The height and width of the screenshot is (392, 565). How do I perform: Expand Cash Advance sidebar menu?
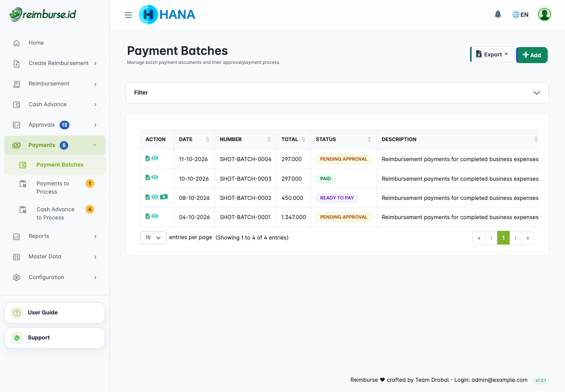(55, 104)
